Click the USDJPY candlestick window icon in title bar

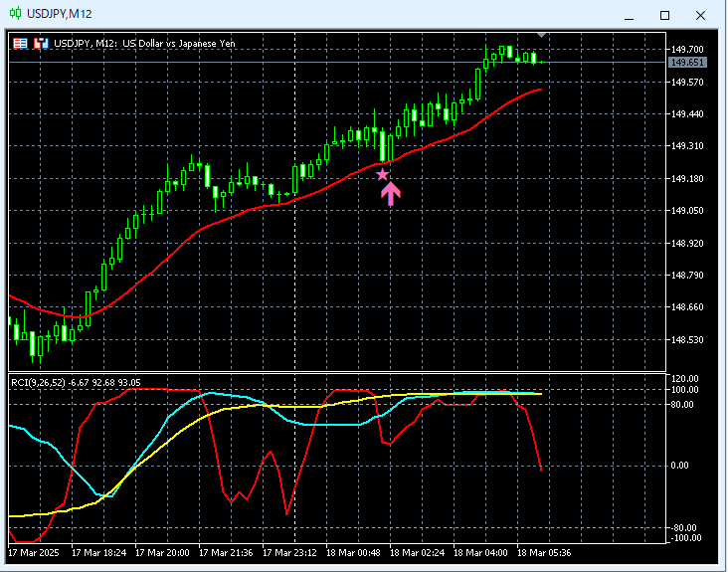tap(15, 14)
